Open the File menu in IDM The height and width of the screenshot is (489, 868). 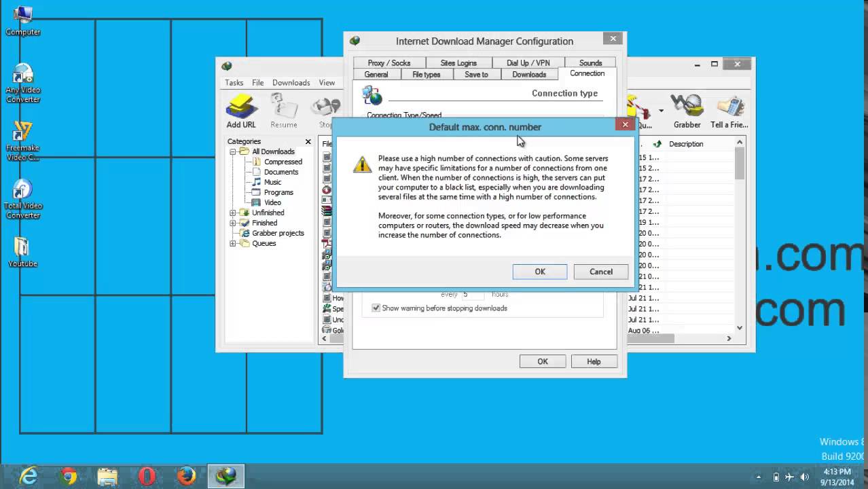click(258, 82)
